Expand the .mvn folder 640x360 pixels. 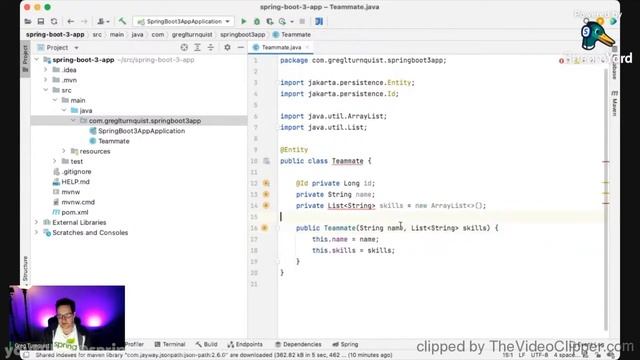click(x=46, y=80)
